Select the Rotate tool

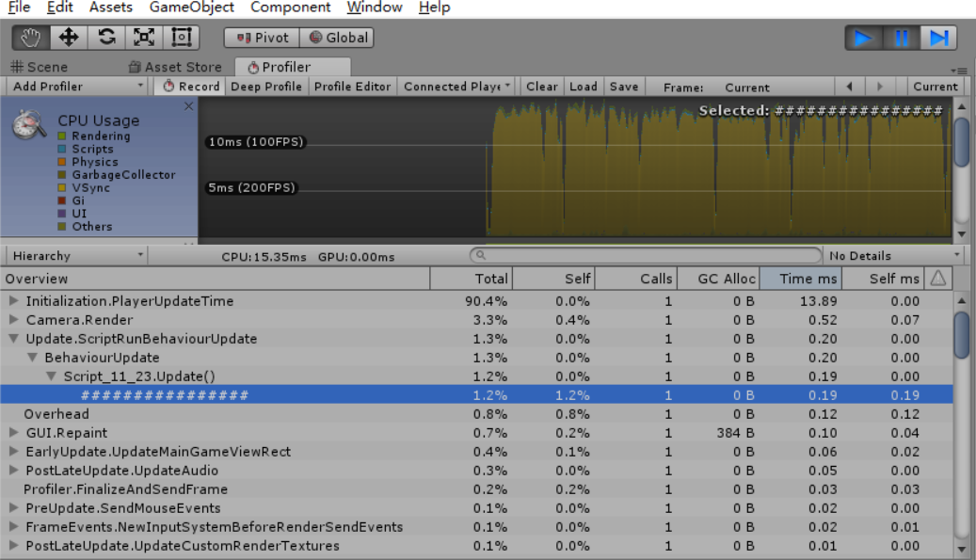point(106,38)
